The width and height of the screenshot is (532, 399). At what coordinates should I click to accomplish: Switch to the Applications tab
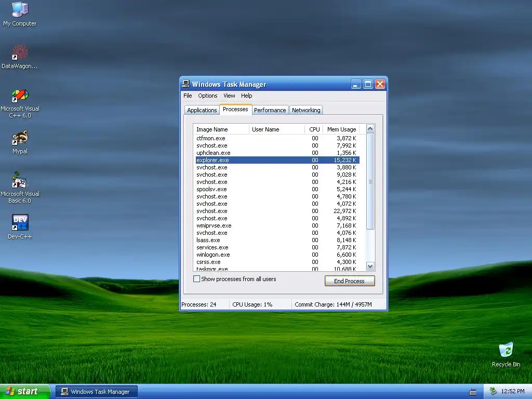tap(202, 110)
